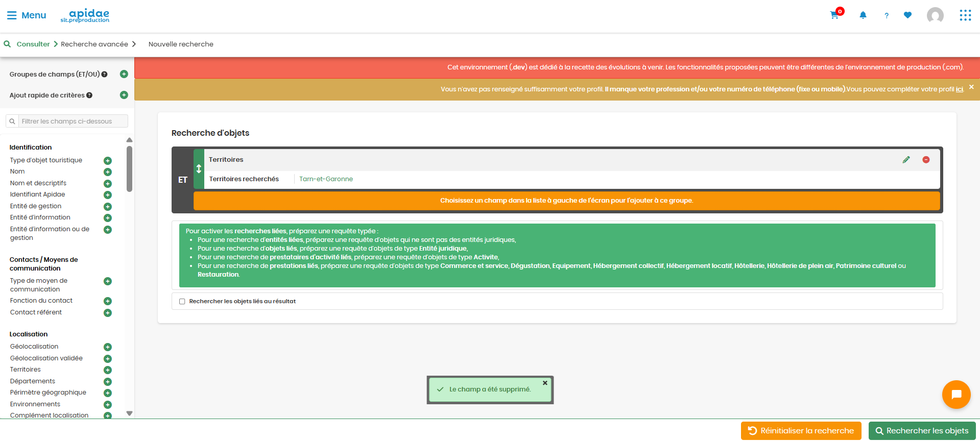Add Départements field
The width and height of the screenshot is (980, 441).
coord(108,382)
